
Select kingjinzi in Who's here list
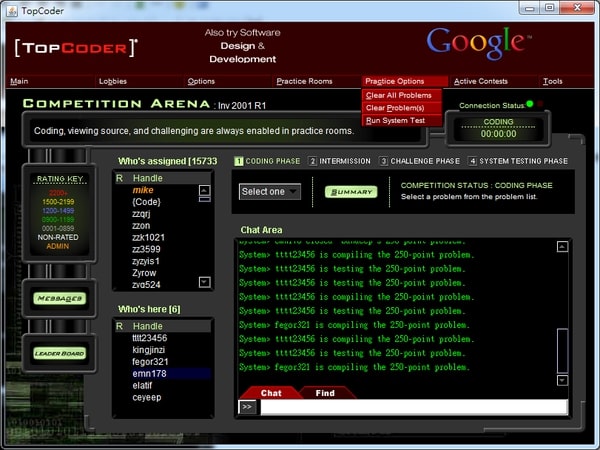point(148,350)
